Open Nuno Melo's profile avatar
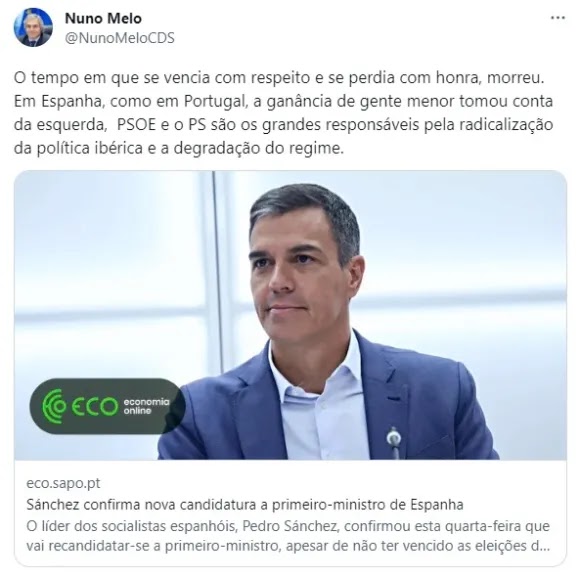The image size is (580, 578). (33, 27)
